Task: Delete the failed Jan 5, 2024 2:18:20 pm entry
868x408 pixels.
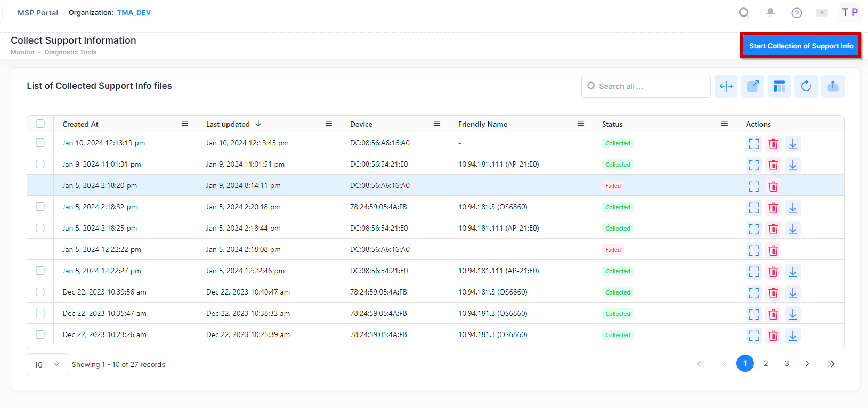Action: (773, 186)
